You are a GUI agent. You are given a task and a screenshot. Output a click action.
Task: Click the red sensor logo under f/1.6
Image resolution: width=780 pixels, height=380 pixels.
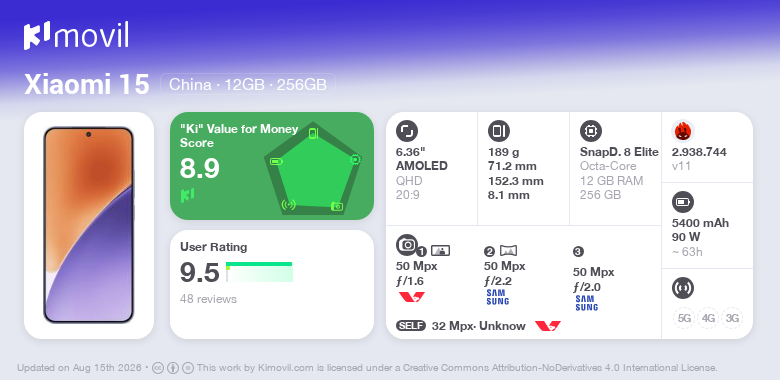click(x=412, y=297)
